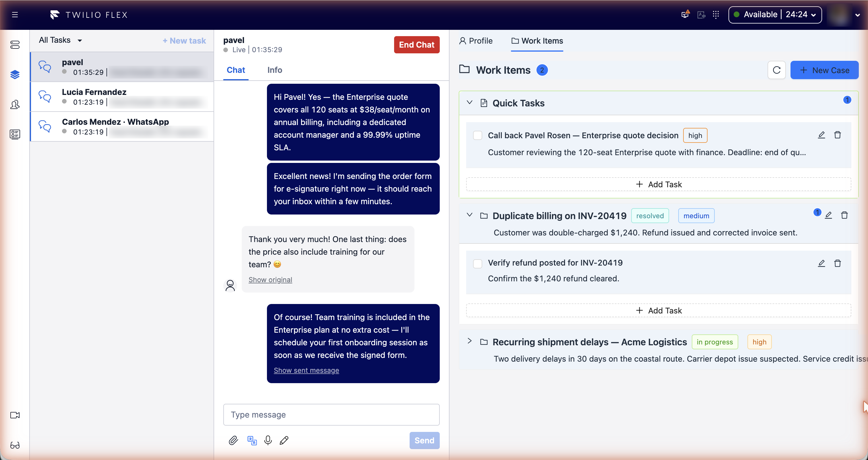Check the Call back Pavel Rosen task checkbox
Screen dimensions: 868x460
[x=477, y=135]
